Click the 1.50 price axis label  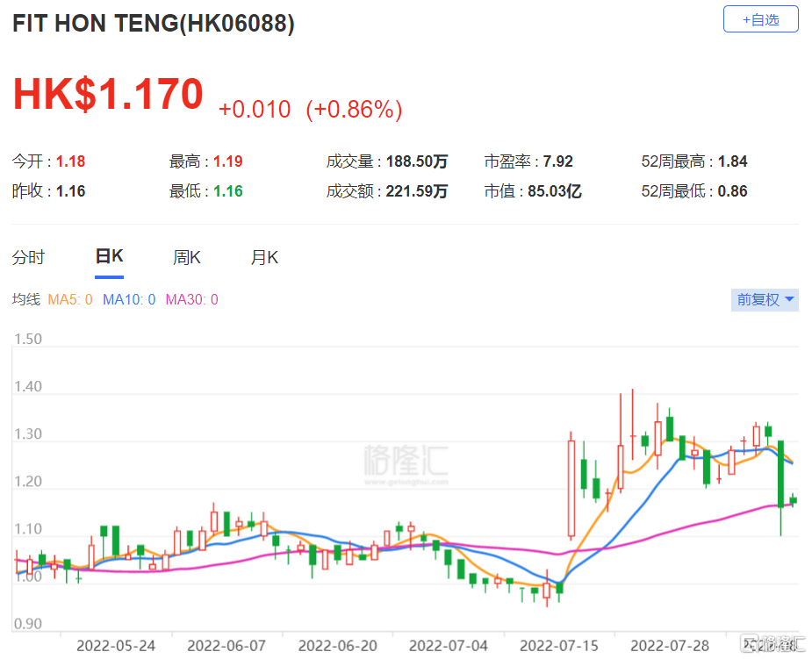coord(28,339)
